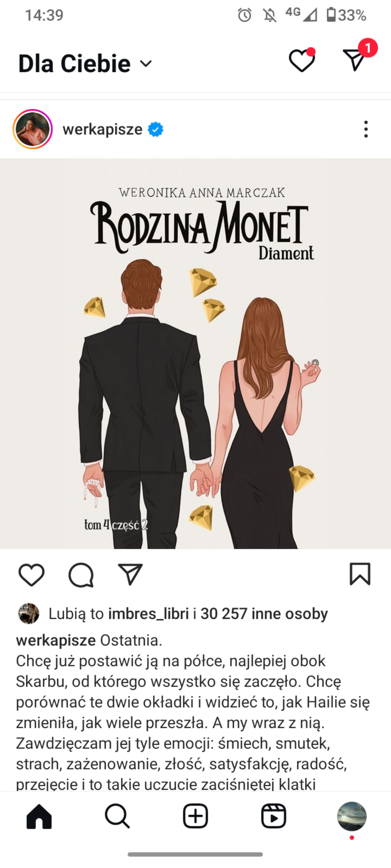Open werkapisze username in caption
Viewport: 391px width, 868px height.
56,640
